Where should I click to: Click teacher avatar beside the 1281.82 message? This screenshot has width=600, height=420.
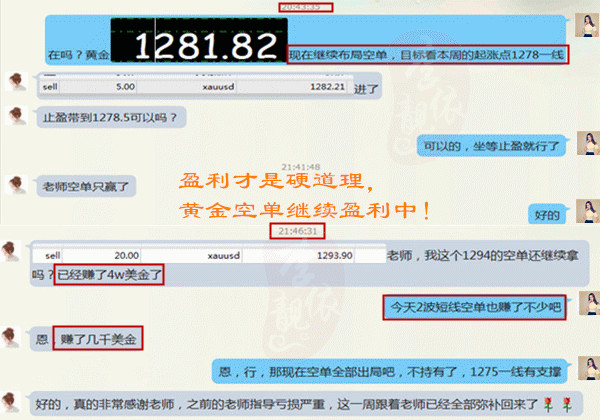(586, 25)
